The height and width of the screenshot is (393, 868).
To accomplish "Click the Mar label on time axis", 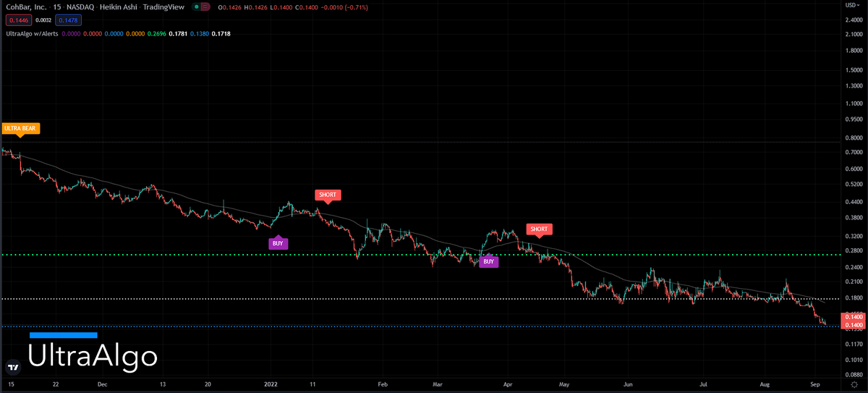I will coord(437,384).
